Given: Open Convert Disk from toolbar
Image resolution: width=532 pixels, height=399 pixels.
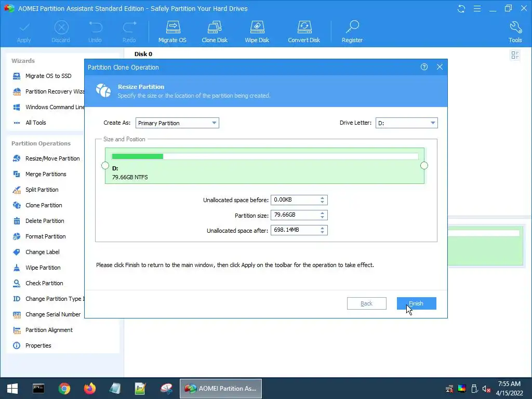Looking at the screenshot, I should pyautogui.click(x=304, y=32).
